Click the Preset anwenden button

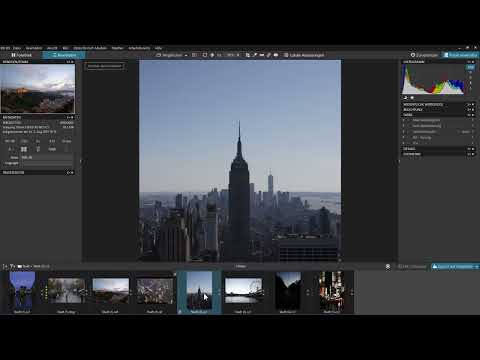point(460,55)
